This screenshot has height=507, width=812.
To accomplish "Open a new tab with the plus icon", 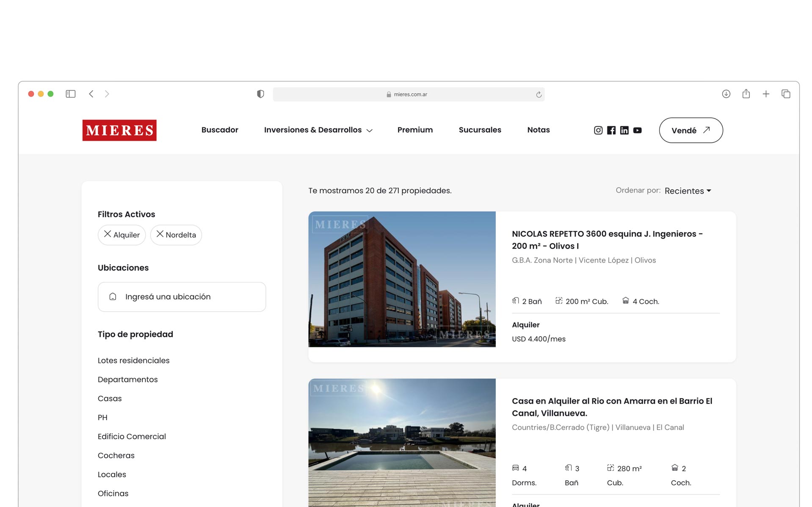I will click(766, 94).
